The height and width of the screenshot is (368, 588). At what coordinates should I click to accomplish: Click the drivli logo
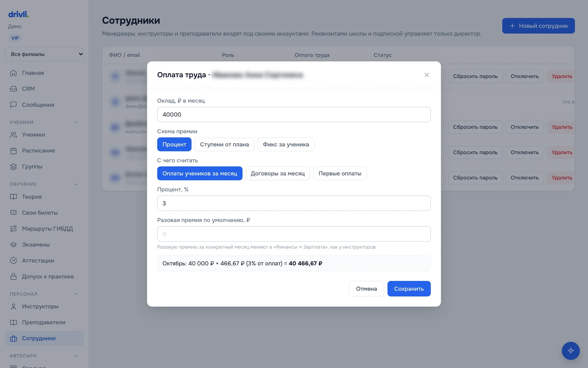click(x=18, y=14)
